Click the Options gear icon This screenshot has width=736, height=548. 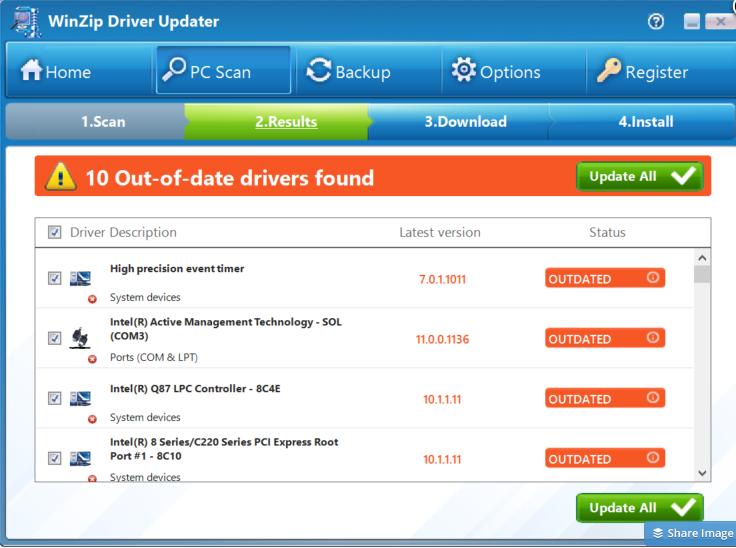464,69
